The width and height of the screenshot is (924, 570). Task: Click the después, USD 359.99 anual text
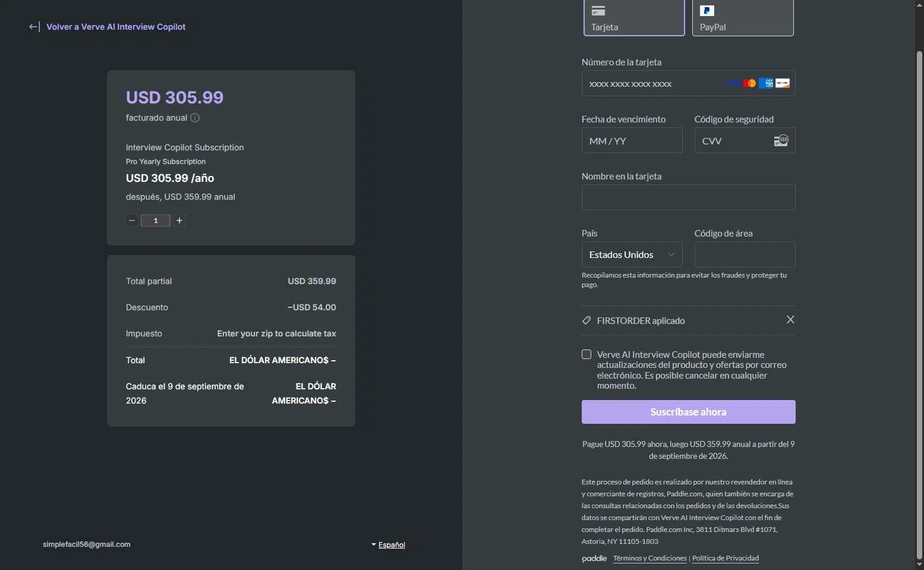(x=181, y=197)
